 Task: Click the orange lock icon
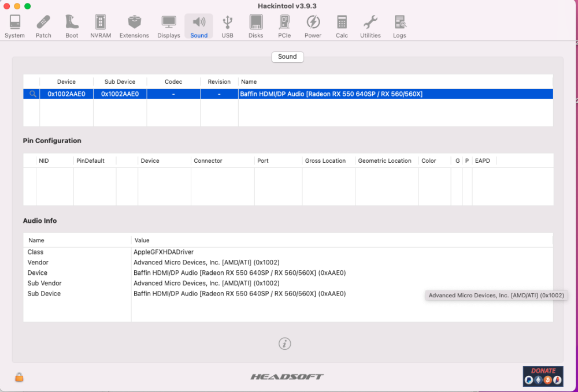coord(19,377)
